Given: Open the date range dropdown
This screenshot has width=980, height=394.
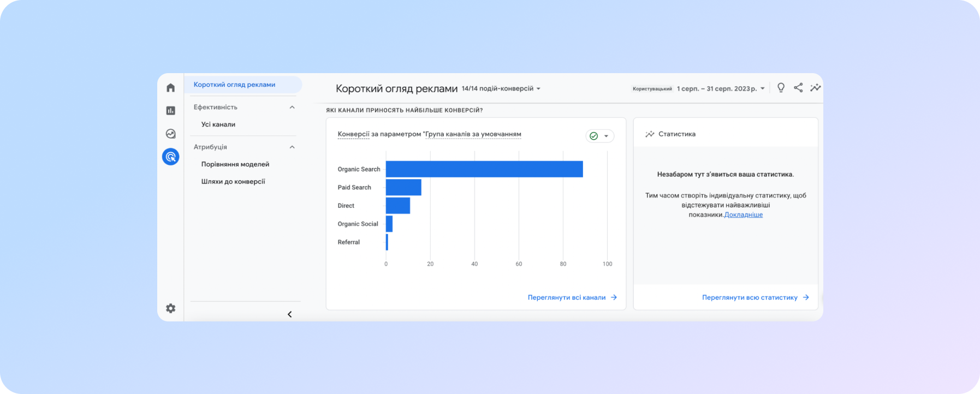Looking at the screenshot, I should [720, 88].
